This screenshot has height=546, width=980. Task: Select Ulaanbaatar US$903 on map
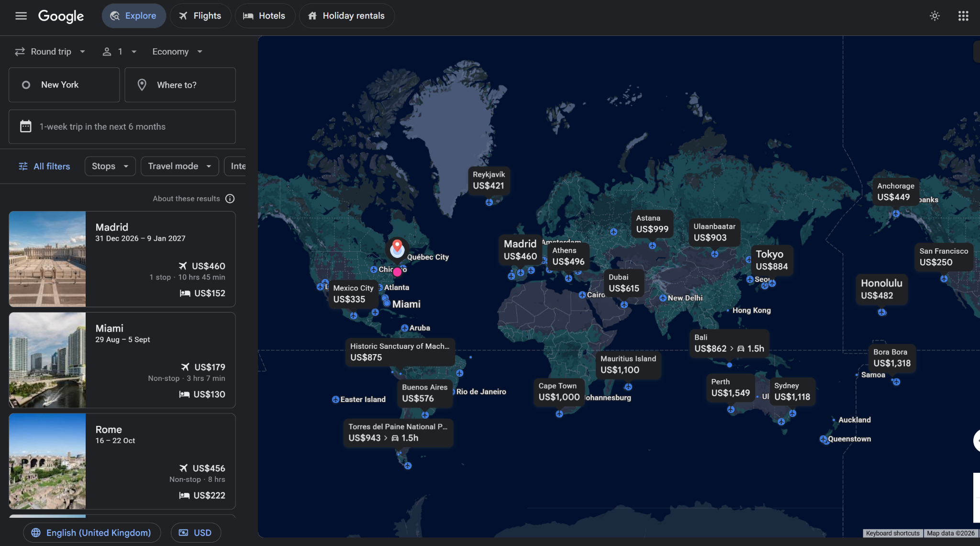(x=714, y=232)
